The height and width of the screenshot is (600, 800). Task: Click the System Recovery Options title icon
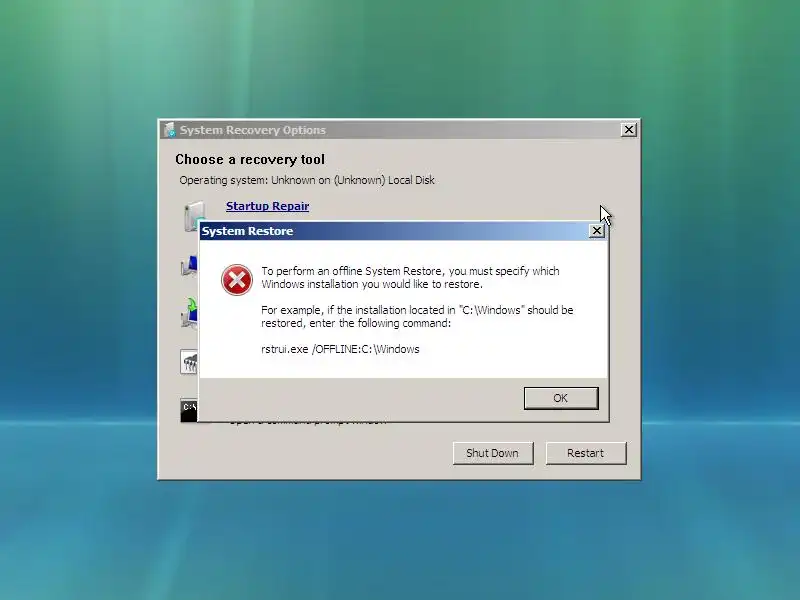coord(170,130)
